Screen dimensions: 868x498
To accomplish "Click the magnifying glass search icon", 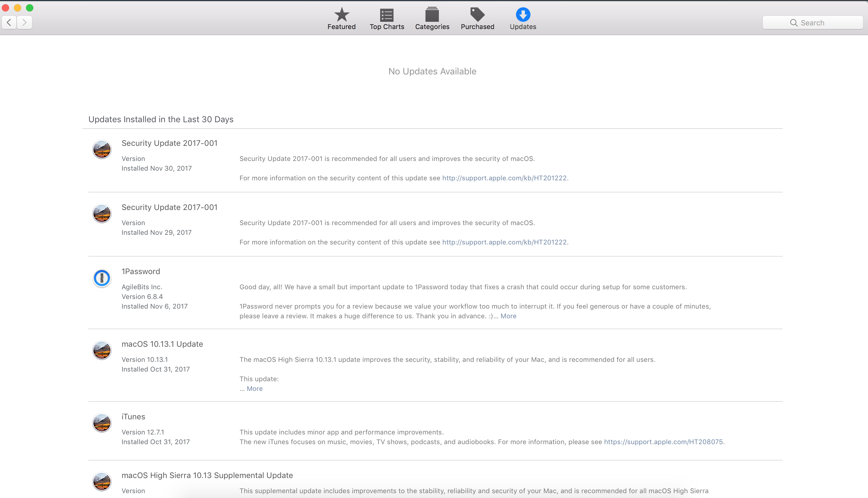I will click(794, 23).
